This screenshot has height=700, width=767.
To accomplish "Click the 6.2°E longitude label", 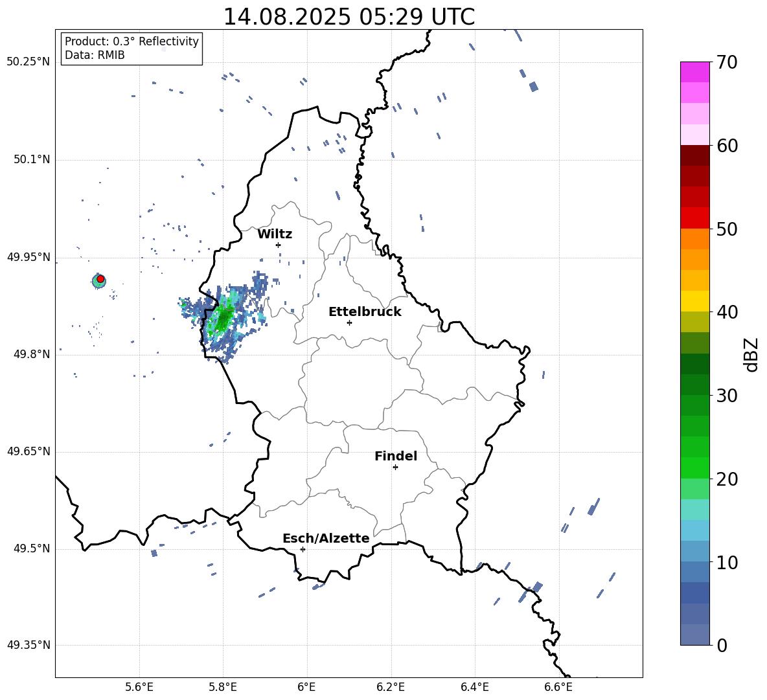I will 391,687.
